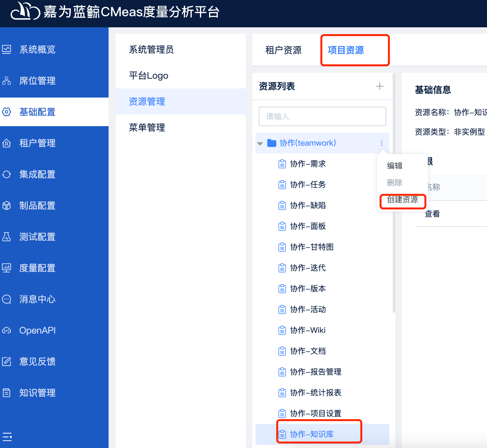Click the CMeas cloud logo icon
The height and width of the screenshot is (448, 487).
[x=25, y=11]
